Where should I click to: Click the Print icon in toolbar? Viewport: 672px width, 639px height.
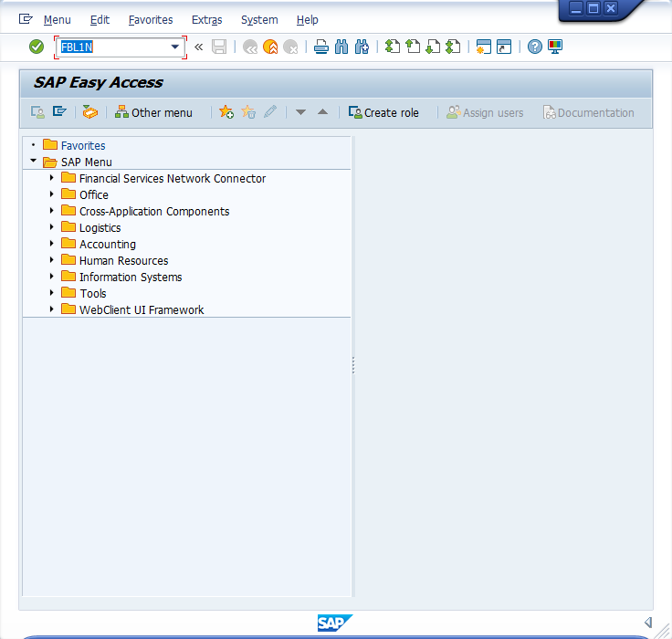pyautogui.click(x=320, y=47)
